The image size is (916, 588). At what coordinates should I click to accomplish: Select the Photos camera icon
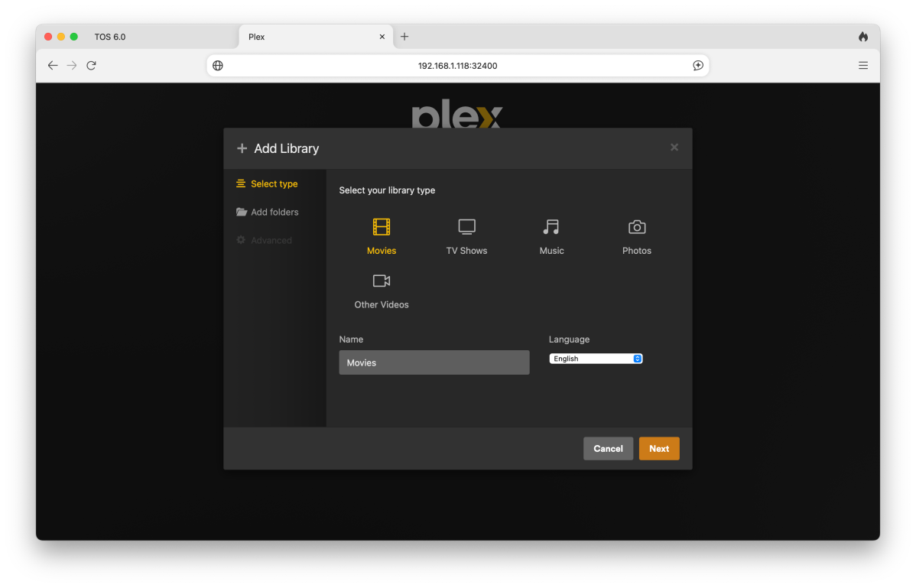click(636, 227)
